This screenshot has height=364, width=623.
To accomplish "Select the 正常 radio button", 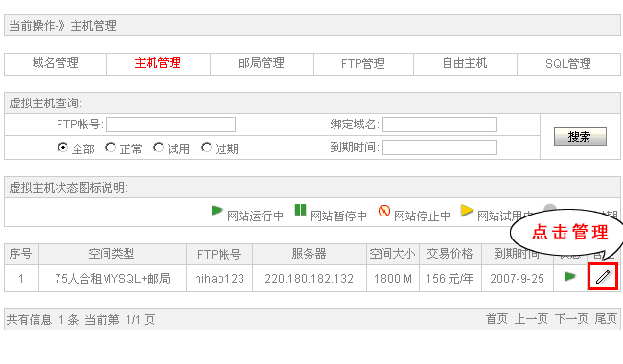I will (x=110, y=148).
